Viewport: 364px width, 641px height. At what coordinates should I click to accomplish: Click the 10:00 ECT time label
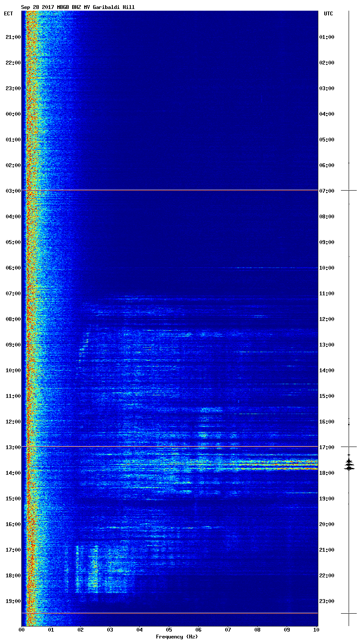(x=13, y=370)
